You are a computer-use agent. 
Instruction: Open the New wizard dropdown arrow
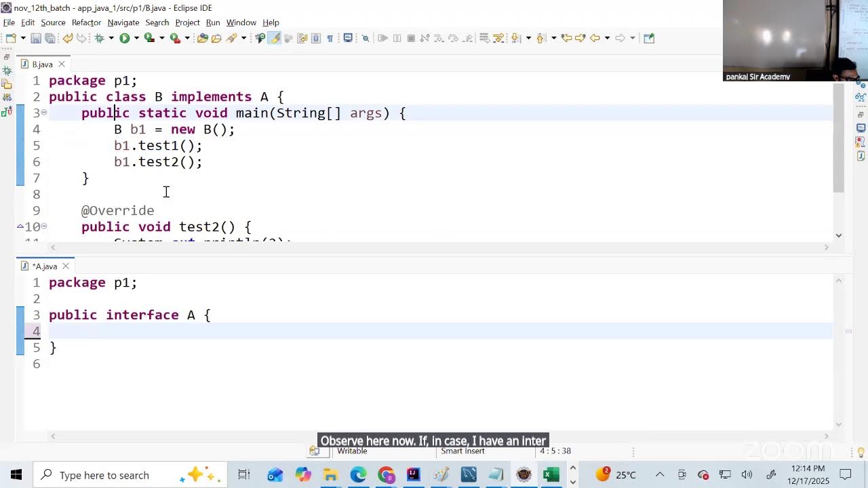[22, 38]
